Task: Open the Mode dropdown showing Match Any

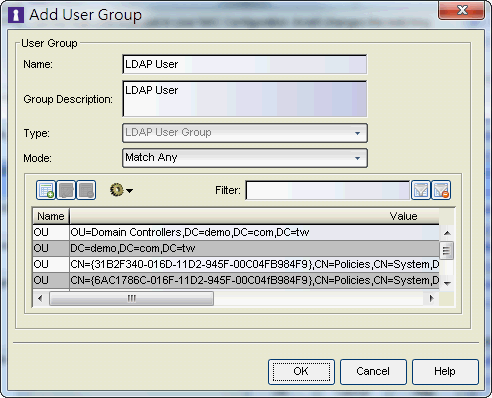Action: click(245, 158)
